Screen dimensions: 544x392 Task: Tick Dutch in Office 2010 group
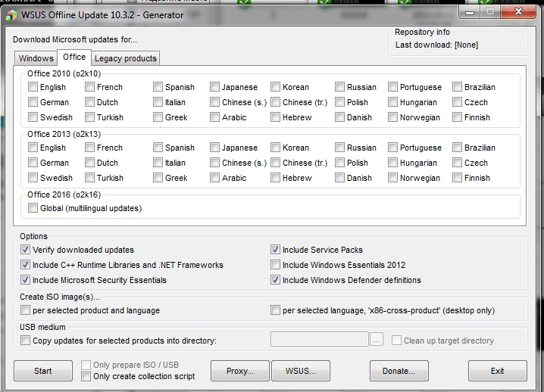pos(90,102)
